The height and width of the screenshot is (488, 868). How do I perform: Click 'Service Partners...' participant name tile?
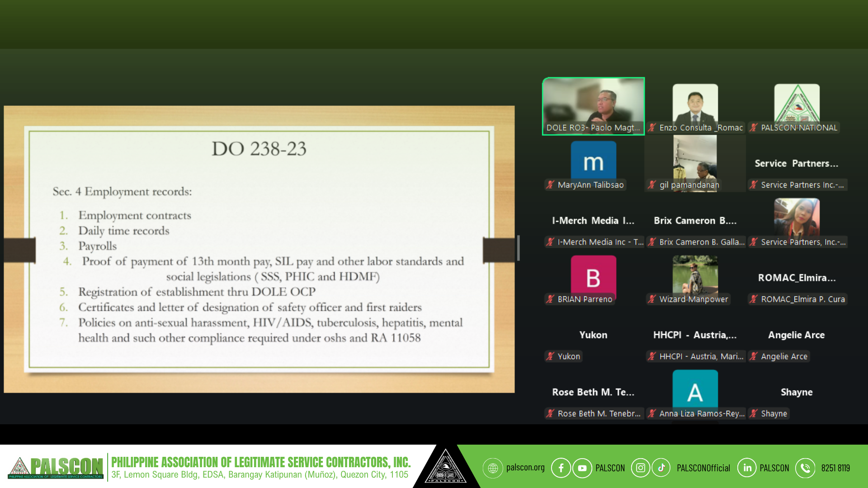point(796,163)
